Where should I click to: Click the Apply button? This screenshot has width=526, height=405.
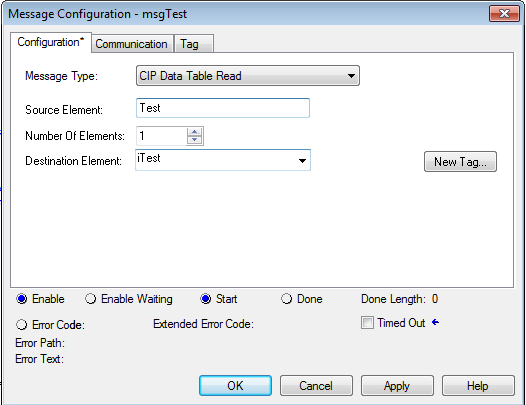tap(397, 386)
